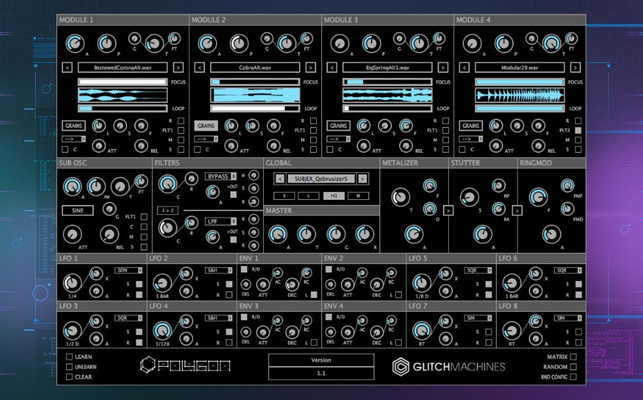
Task: Open Filter 2 LPF type dropdown
Action: tap(221, 222)
